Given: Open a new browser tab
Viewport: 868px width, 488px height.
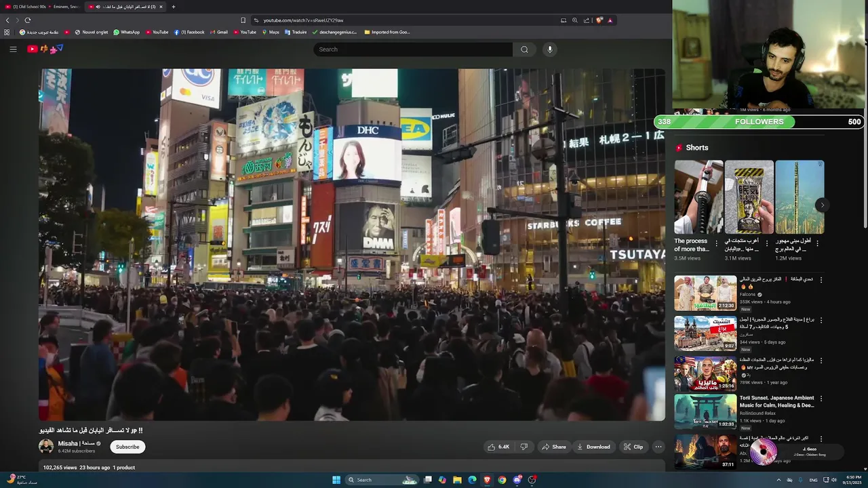Looking at the screenshot, I should coord(174,7).
